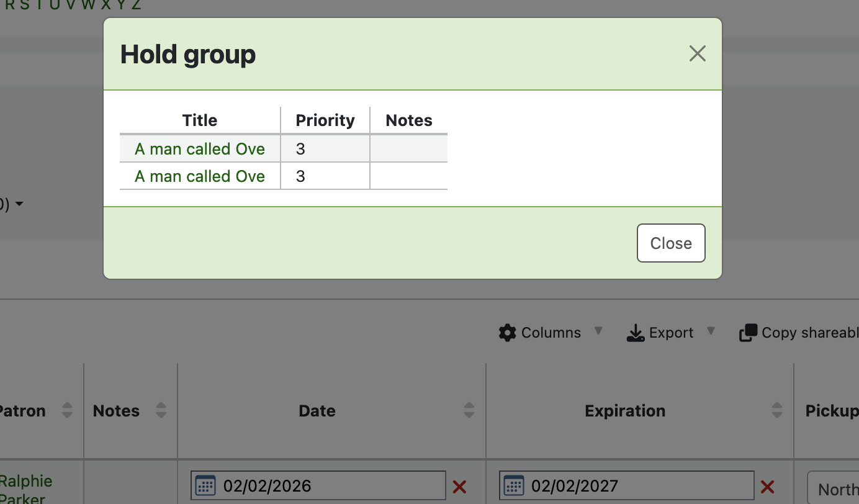Click the 02/02/2027 expiration date field

pos(633,485)
